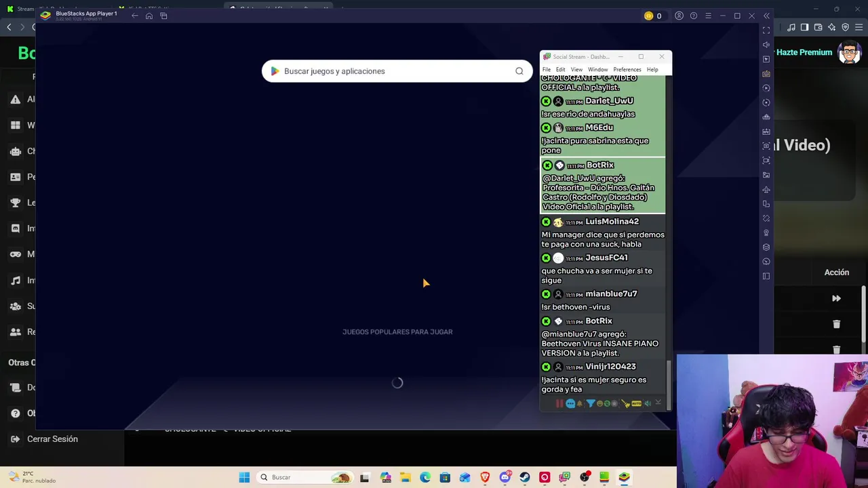Image resolution: width=868 pixels, height=488 pixels.
Task: Toggle the bell notification icon in Social Stream
Action: point(580,404)
